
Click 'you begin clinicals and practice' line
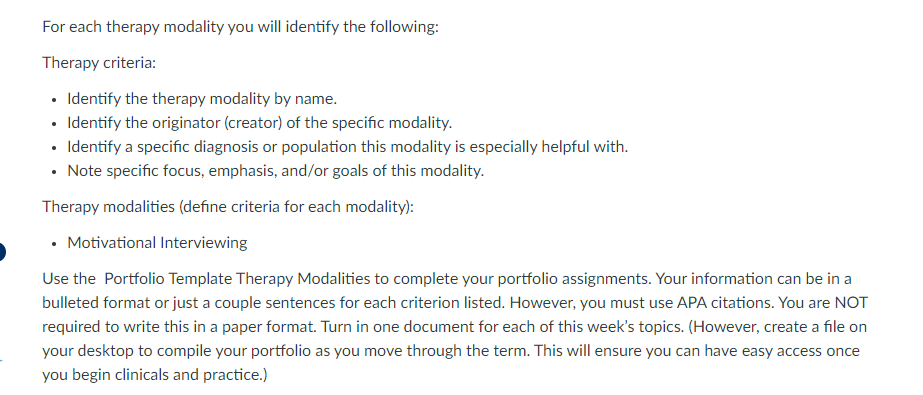point(154,374)
